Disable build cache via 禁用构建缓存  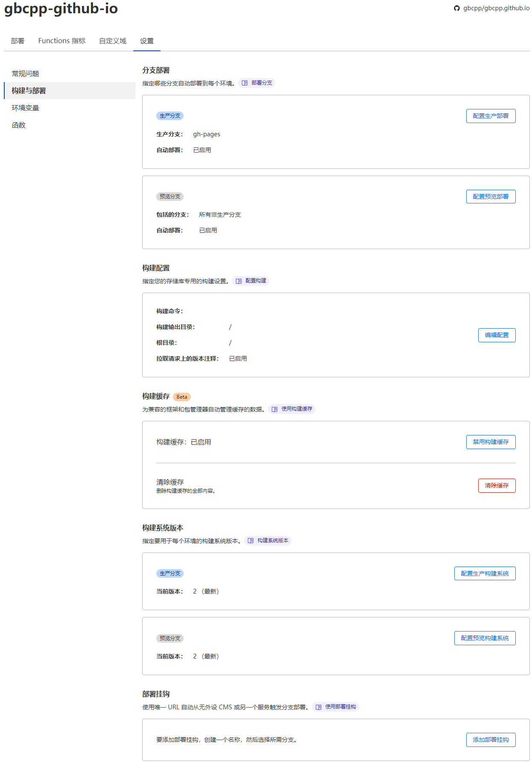click(491, 442)
